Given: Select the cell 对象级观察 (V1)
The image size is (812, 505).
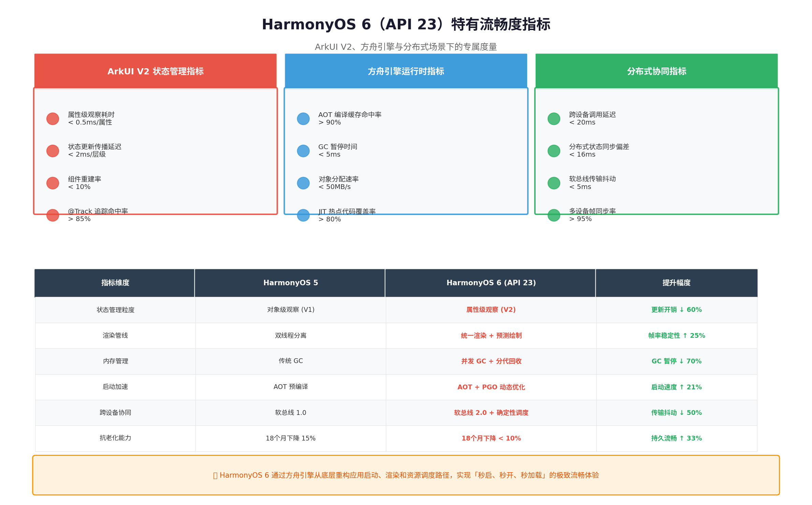Looking at the screenshot, I should pyautogui.click(x=291, y=310).
